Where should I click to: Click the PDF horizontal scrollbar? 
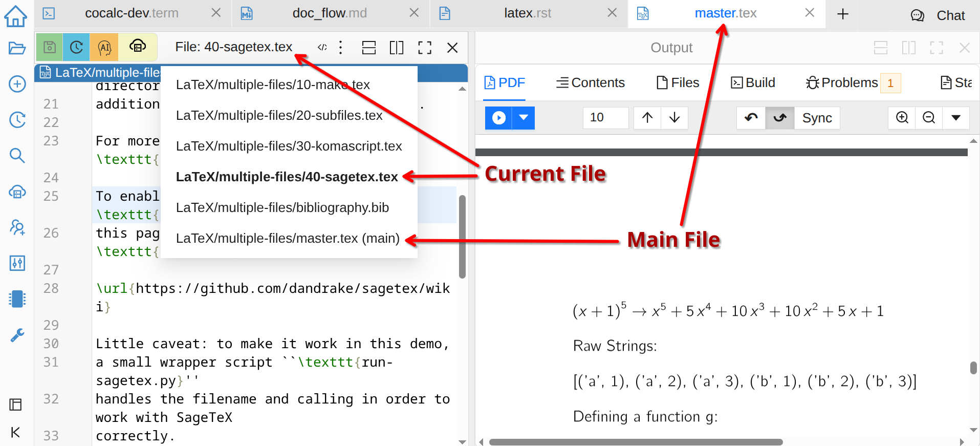point(636,441)
